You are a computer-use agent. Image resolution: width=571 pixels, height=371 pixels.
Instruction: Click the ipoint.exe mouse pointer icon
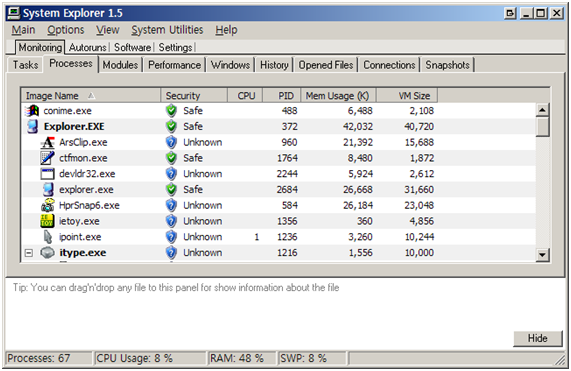[x=48, y=237]
